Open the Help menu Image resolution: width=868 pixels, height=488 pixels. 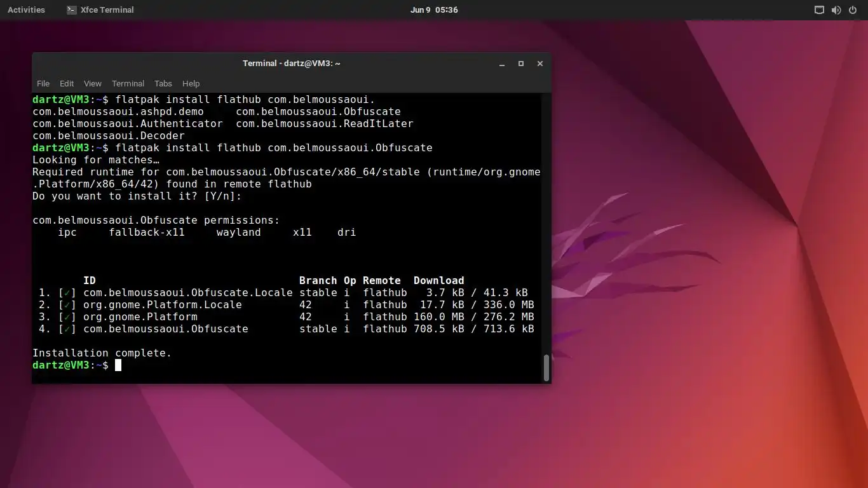[x=191, y=83]
